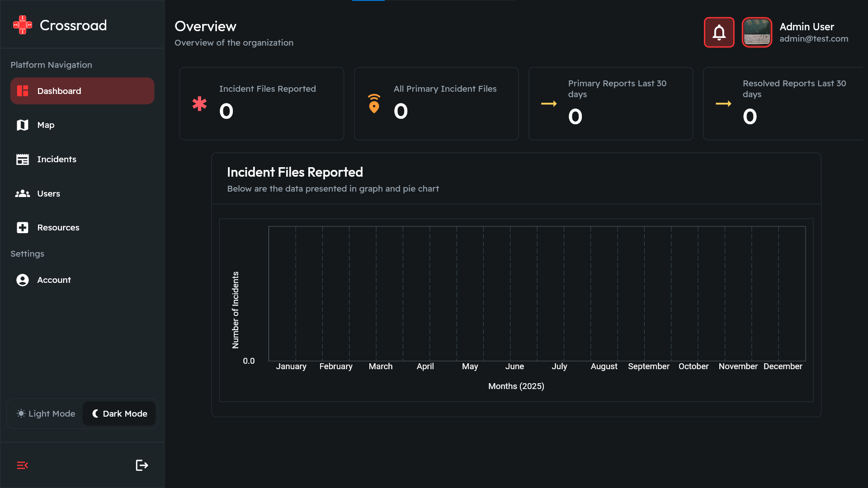Click the notification bell icon
Screen dimensions: 868x488
click(x=719, y=33)
